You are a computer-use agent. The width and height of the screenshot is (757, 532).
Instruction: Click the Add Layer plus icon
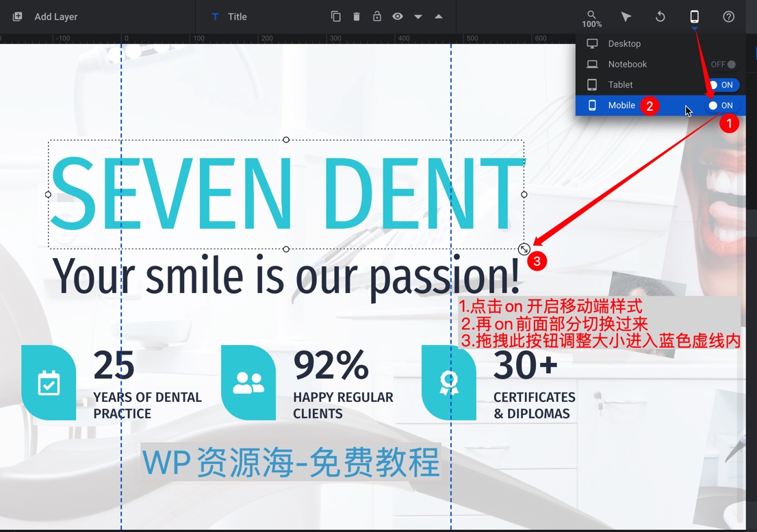click(x=17, y=16)
